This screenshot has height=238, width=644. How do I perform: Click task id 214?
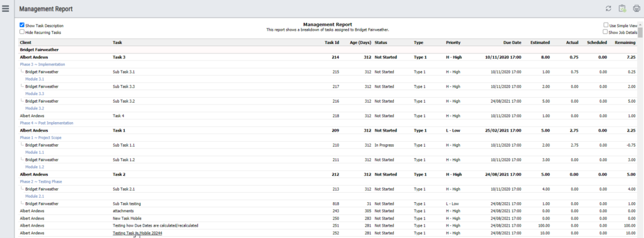(336, 57)
